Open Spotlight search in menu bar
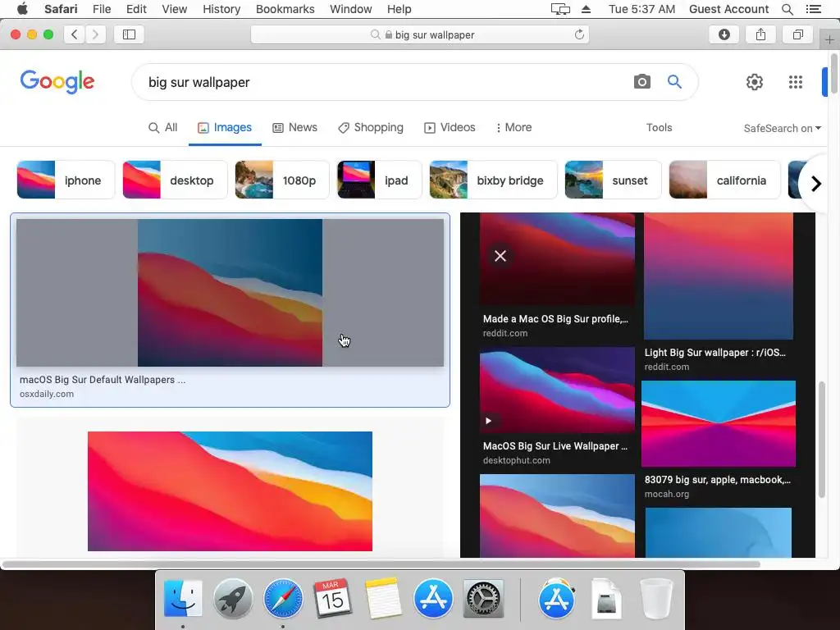The height and width of the screenshot is (630, 840). (x=787, y=9)
